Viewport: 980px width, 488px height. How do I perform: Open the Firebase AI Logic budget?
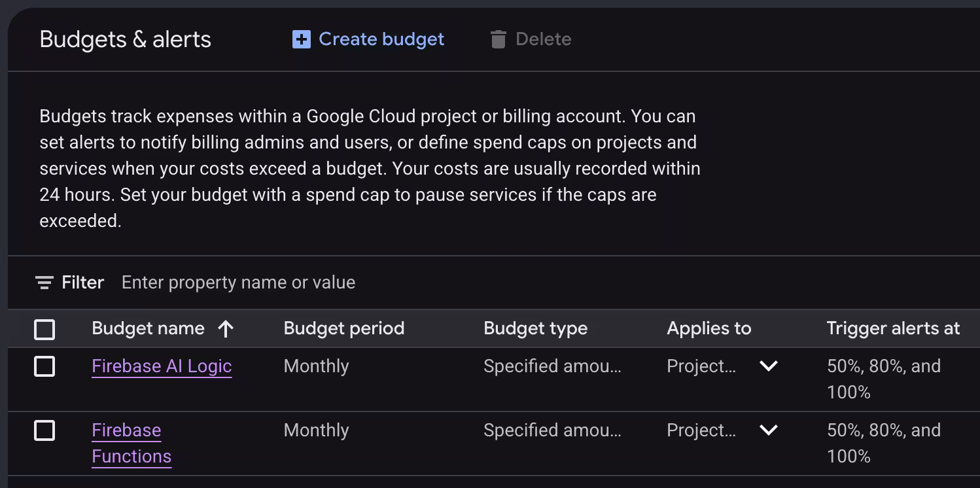(162, 366)
